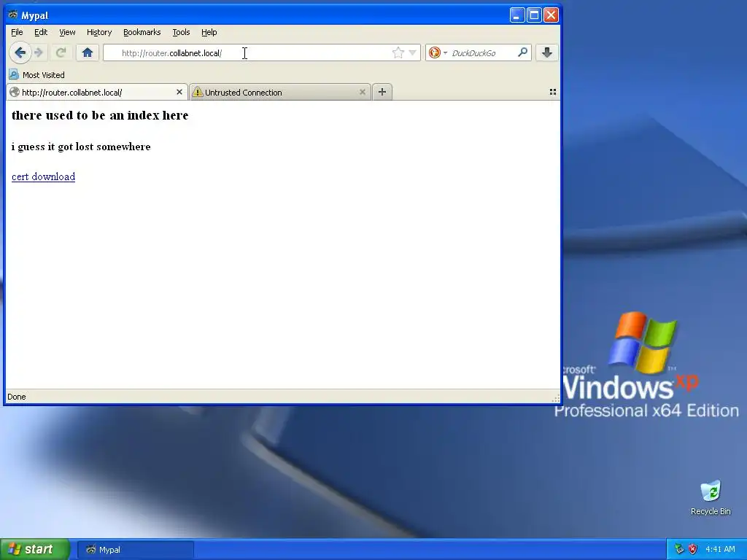Select the Recycle Bin desktop icon
Screen dimensions: 747x560
point(711,498)
